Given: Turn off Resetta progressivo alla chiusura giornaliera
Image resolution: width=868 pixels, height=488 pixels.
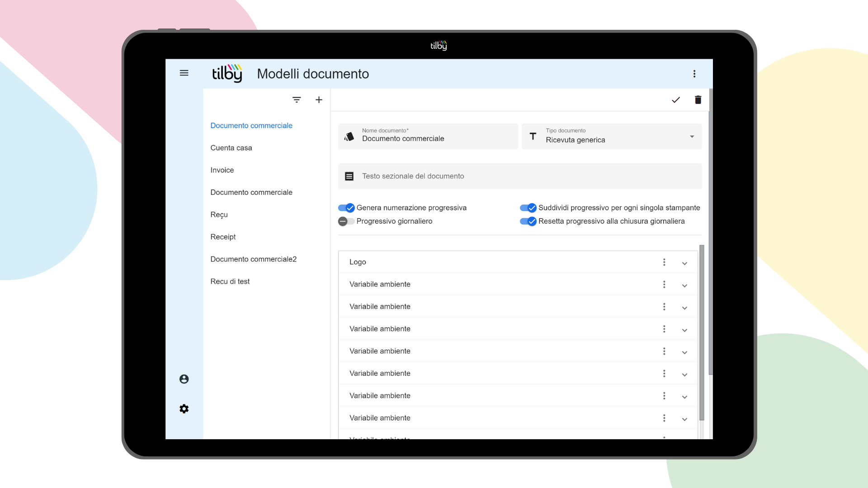Looking at the screenshot, I should (528, 221).
